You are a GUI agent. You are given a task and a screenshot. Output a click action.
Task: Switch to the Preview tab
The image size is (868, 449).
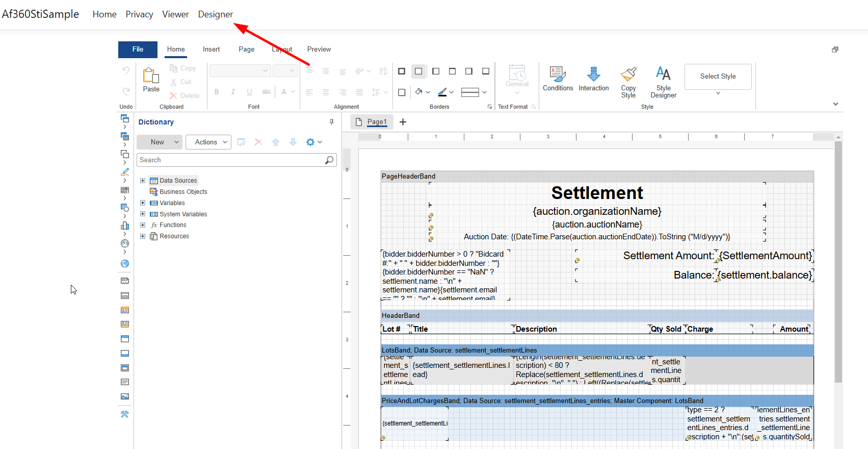click(319, 49)
